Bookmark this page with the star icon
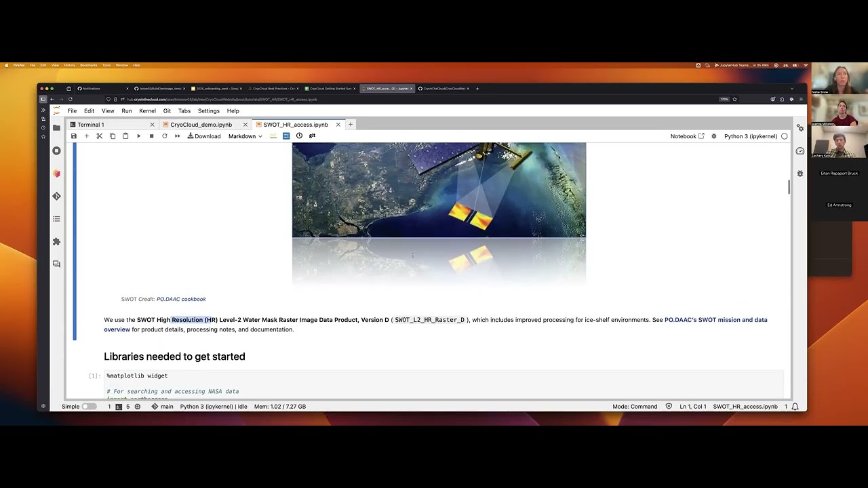Image resolution: width=868 pixels, height=488 pixels. pos(734,99)
